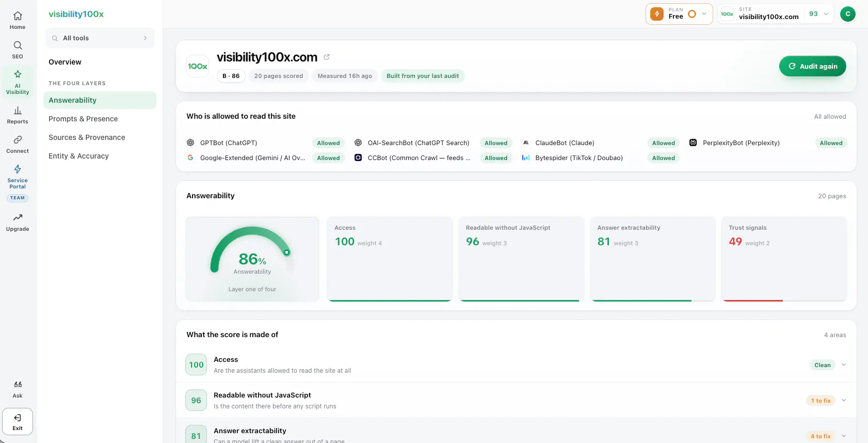Click the user avatar C
This screenshot has width=868, height=443.
(x=847, y=14)
